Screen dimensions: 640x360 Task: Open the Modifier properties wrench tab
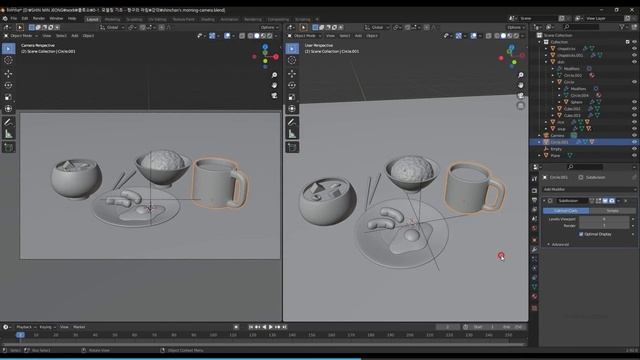[534, 249]
